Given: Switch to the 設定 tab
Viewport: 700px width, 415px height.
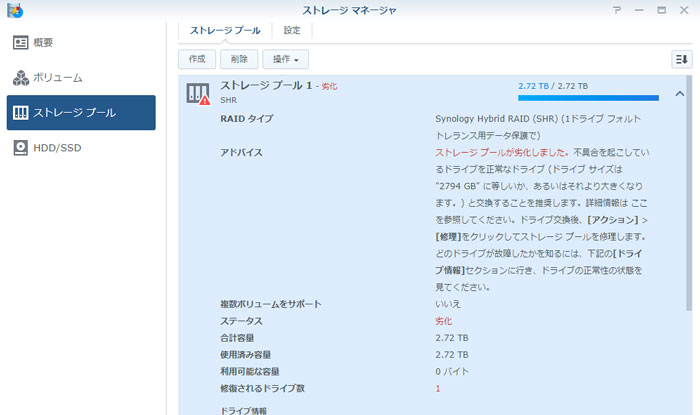Looking at the screenshot, I should point(292,30).
